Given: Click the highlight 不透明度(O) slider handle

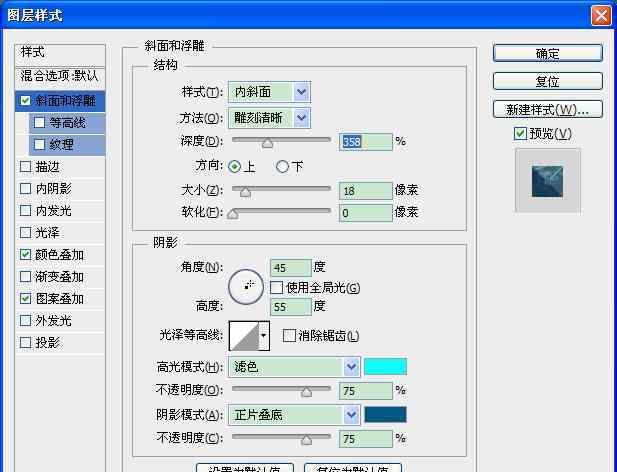Looking at the screenshot, I should click(307, 392).
